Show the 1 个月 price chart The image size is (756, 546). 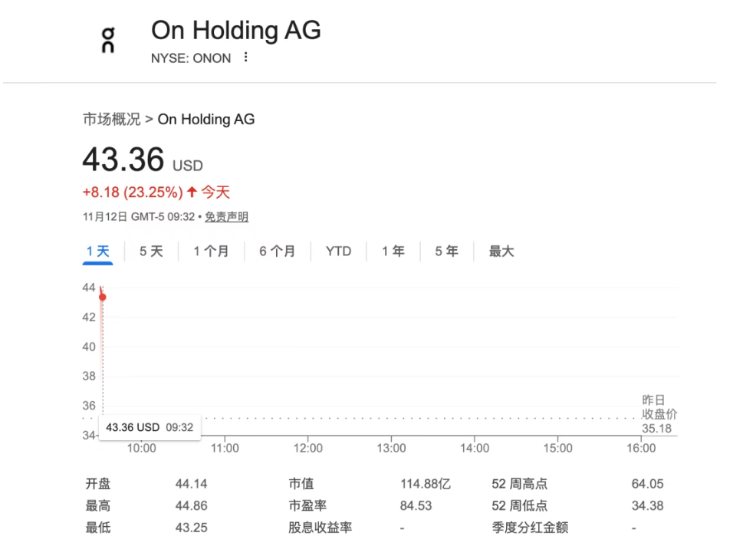click(211, 252)
